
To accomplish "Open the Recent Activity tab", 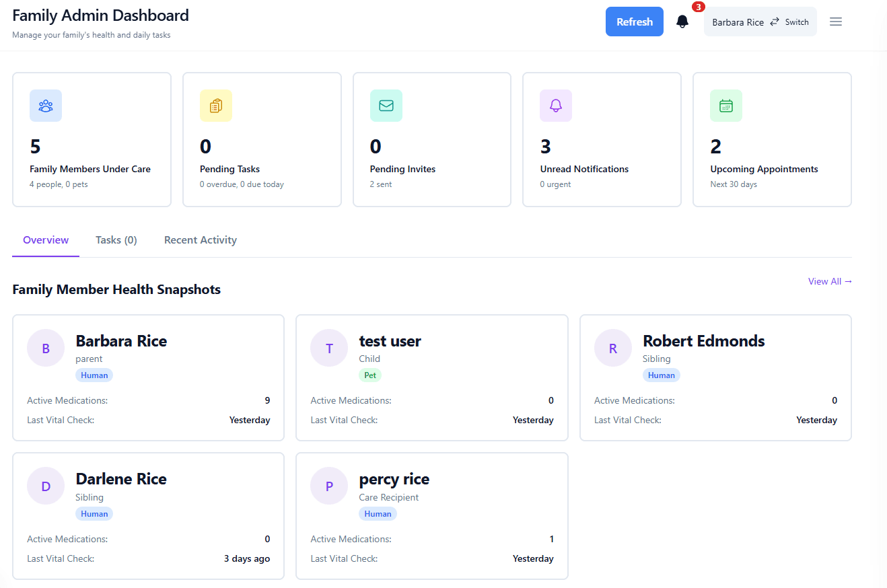I will pyautogui.click(x=200, y=240).
